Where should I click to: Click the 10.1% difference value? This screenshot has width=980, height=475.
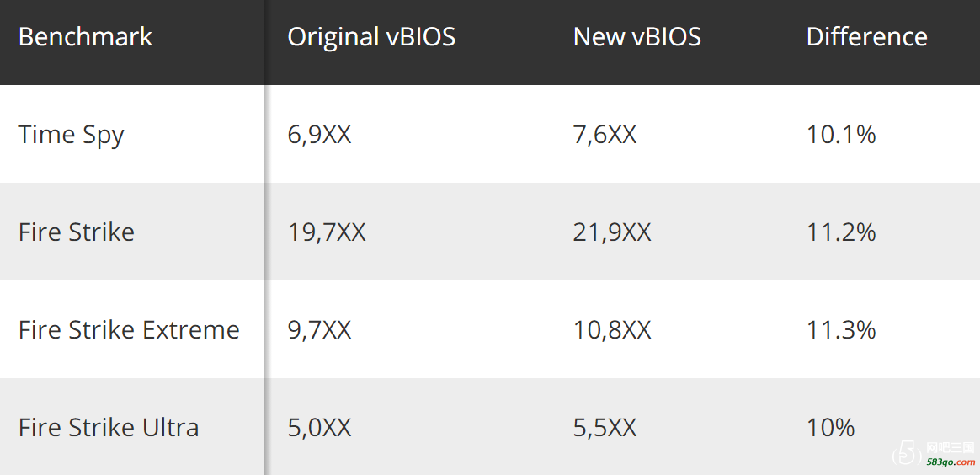tap(841, 135)
